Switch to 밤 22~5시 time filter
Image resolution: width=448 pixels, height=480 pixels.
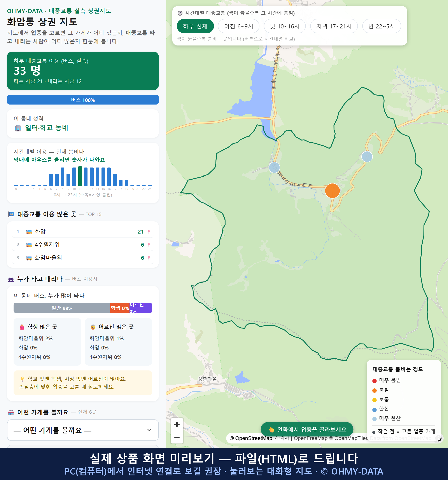click(x=381, y=26)
